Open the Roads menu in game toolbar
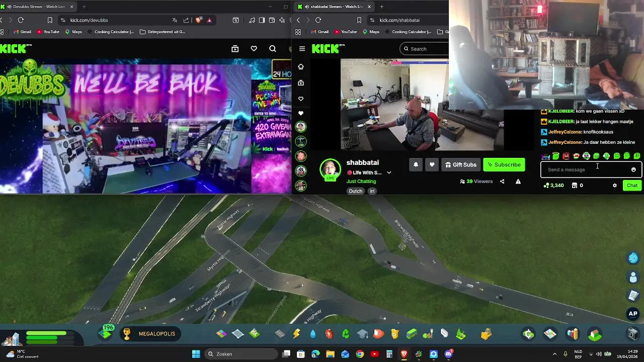Image resolution: width=644 pixels, height=362 pixels. (x=280, y=334)
